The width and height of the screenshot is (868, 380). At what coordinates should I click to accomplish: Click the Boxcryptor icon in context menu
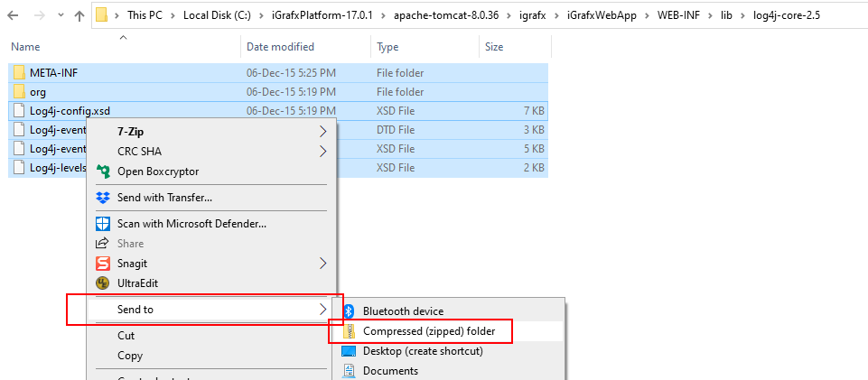point(102,171)
